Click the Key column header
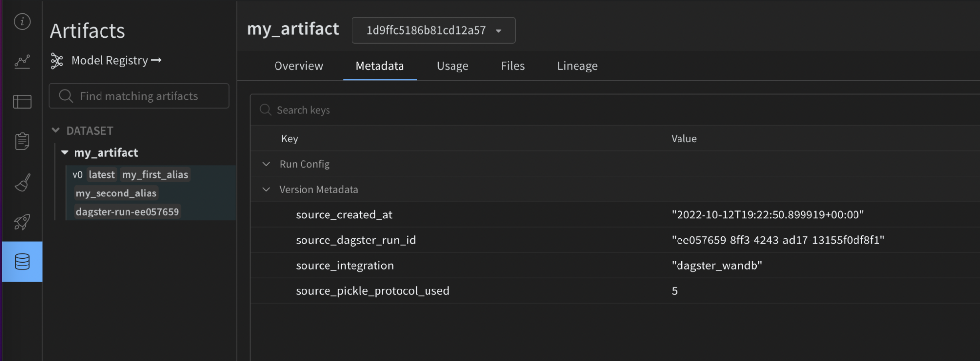This screenshot has height=361, width=980. click(290, 139)
